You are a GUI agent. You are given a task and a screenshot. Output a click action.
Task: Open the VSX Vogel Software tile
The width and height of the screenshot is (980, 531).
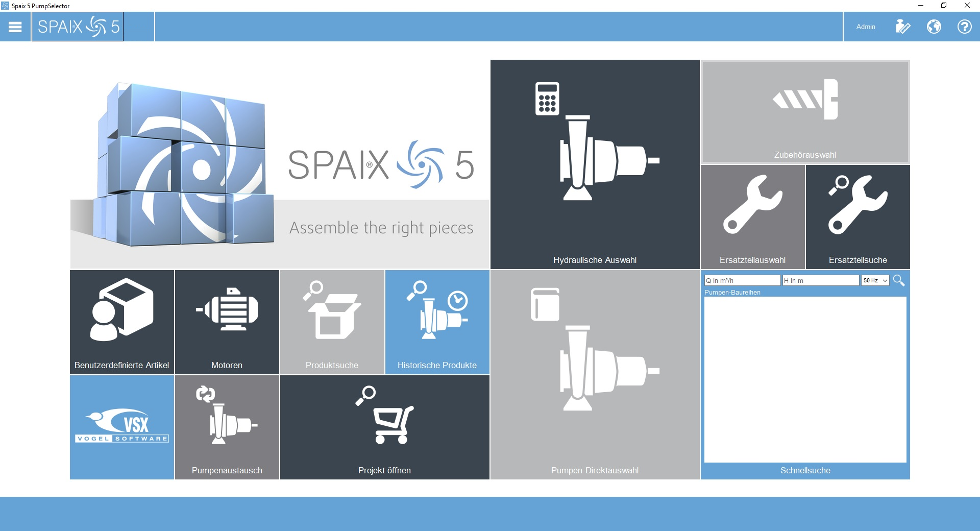point(121,427)
